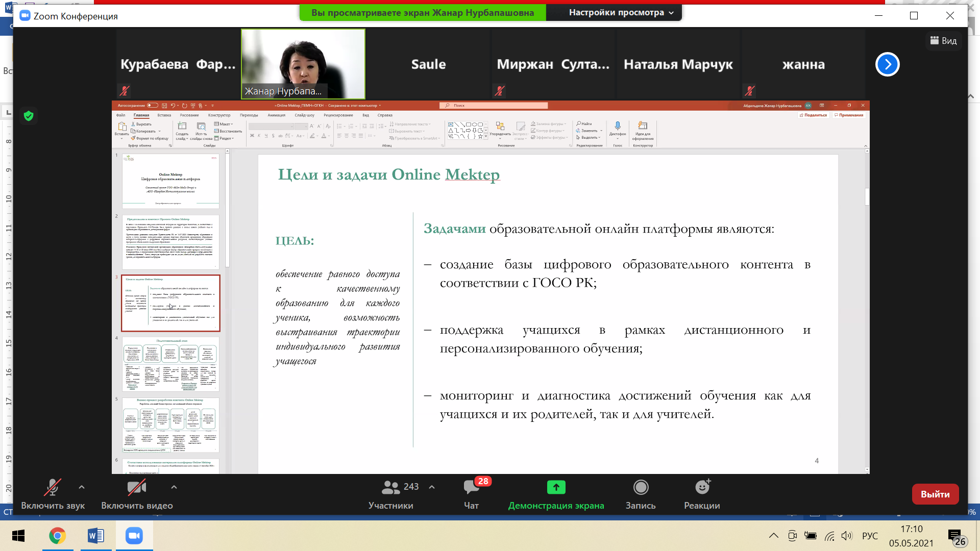
Task: Open the green shield encryption info icon
Action: click(29, 116)
